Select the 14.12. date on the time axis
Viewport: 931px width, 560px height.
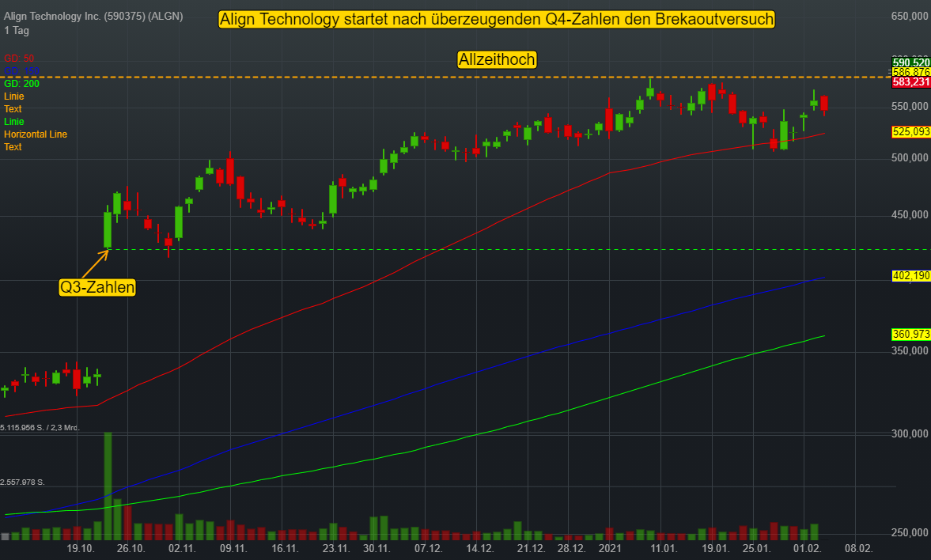(480, 548)
